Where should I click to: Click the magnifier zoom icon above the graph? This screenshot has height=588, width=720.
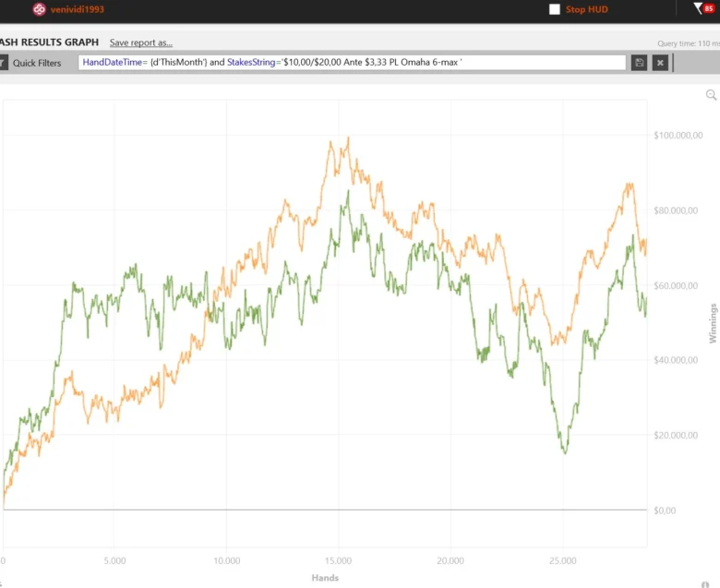711,95
